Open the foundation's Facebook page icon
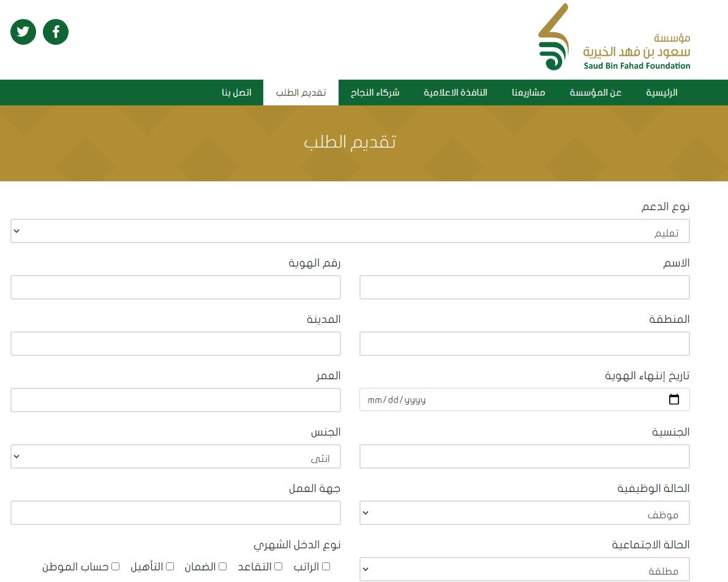This screenshot has width=728, height=582. click(x=56, y=32)
